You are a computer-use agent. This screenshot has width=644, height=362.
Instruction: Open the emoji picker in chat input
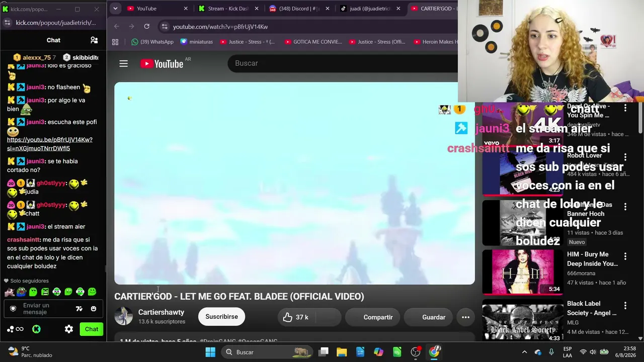pos(94,309)
